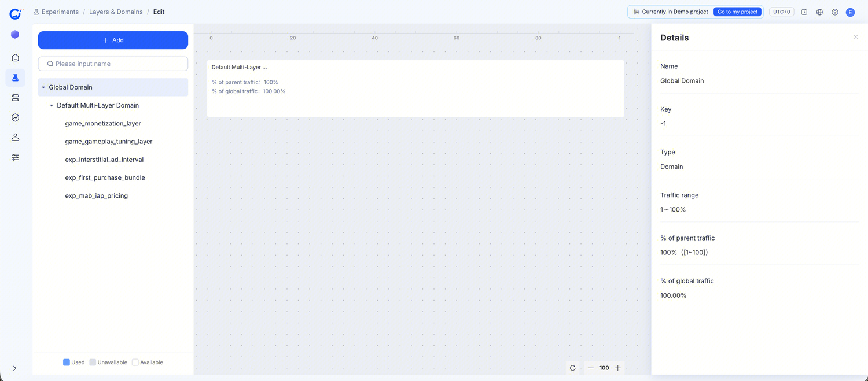This screenshot has width=868, height=381.
Task: Select Global Domain in the tree
Action: click(113, 87)
